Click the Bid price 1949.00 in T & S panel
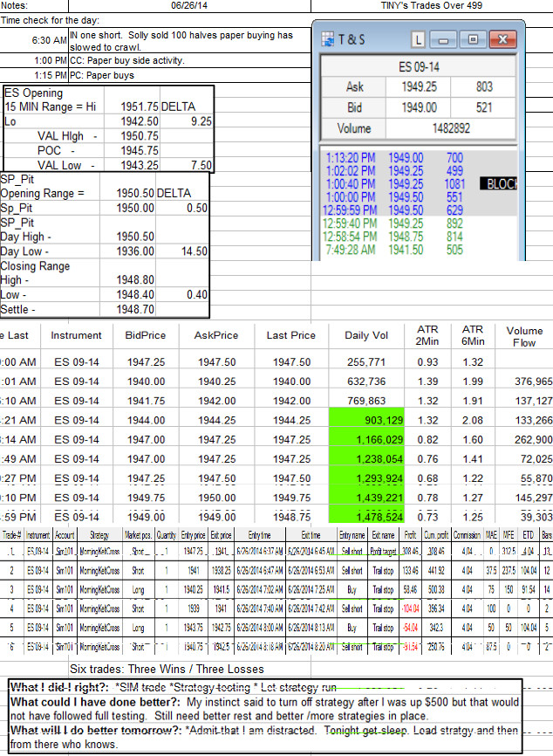This screenshot has width=553, height=756. pos(419,107)
